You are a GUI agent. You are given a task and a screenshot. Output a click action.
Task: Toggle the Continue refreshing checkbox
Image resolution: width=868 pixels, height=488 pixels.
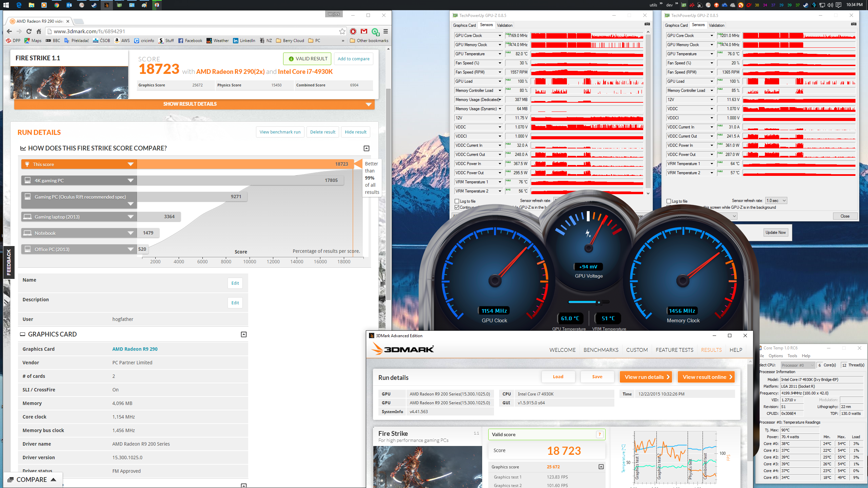[x=457, y=207]
